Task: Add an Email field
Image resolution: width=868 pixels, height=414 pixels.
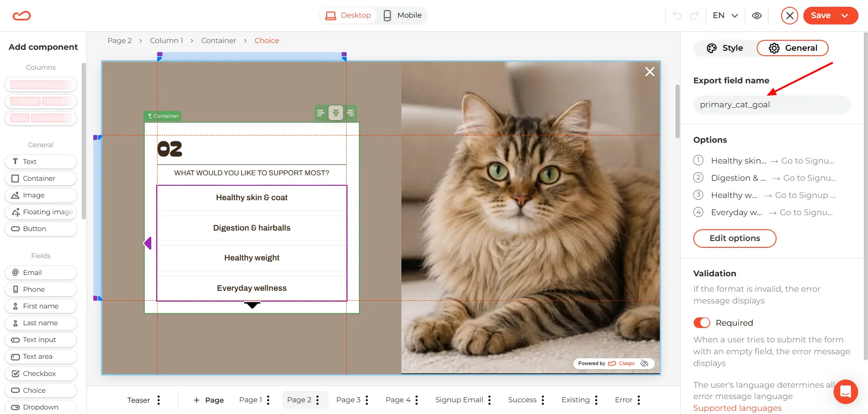Action: click(x=41, y=273)
